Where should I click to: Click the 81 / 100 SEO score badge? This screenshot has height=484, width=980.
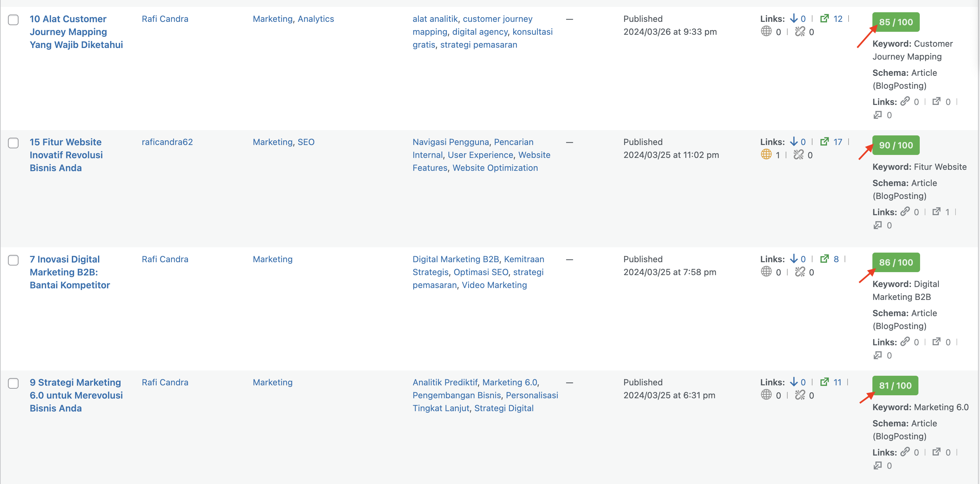[895, 385]
